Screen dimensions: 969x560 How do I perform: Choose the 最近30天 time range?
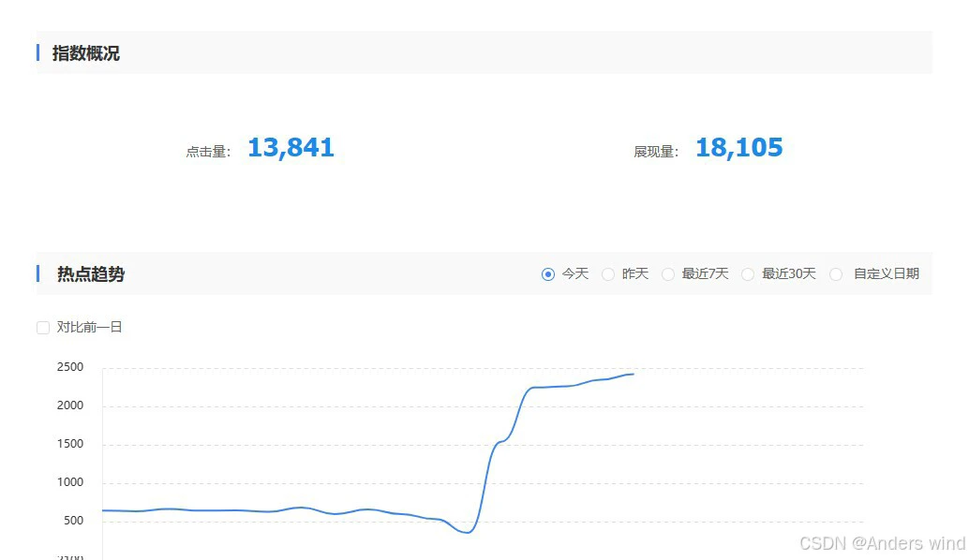pyautogui.click(x=748, y=274)
